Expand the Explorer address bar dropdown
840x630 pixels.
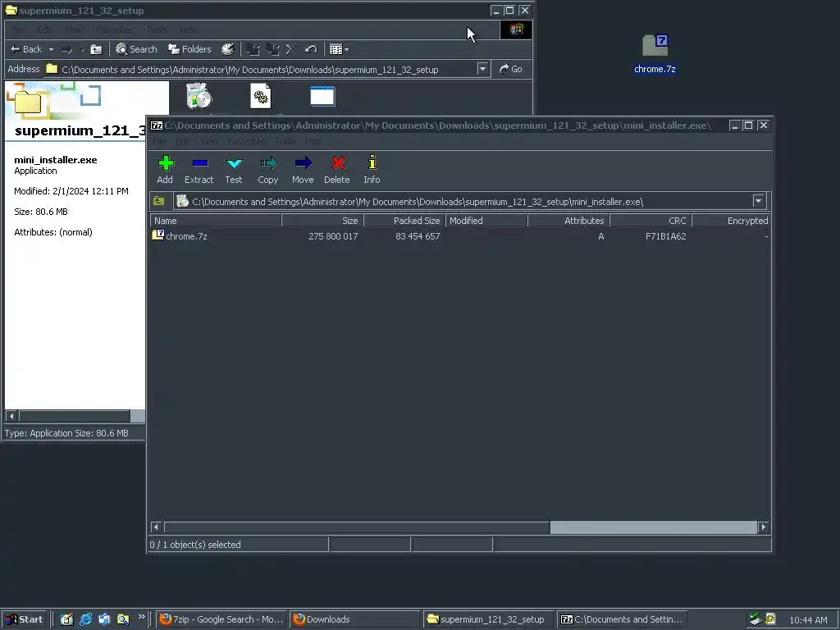click(482, 69)
